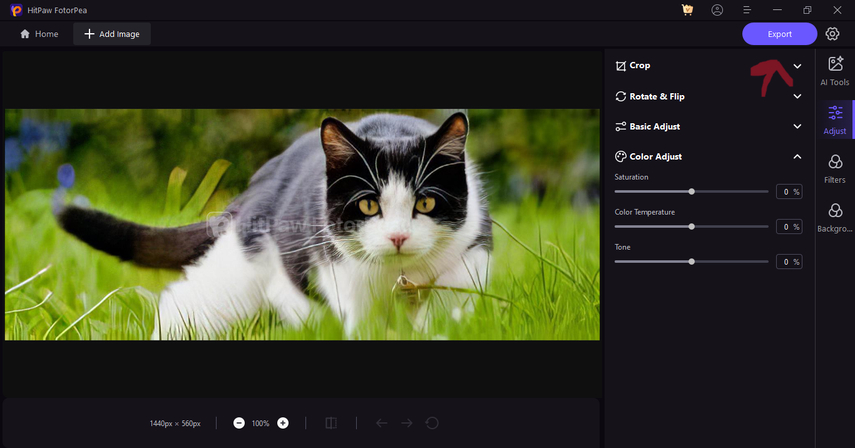This screenshot has height=448, width=855.
Task: Click the Crop section label
Action: (x=640, y=65)
